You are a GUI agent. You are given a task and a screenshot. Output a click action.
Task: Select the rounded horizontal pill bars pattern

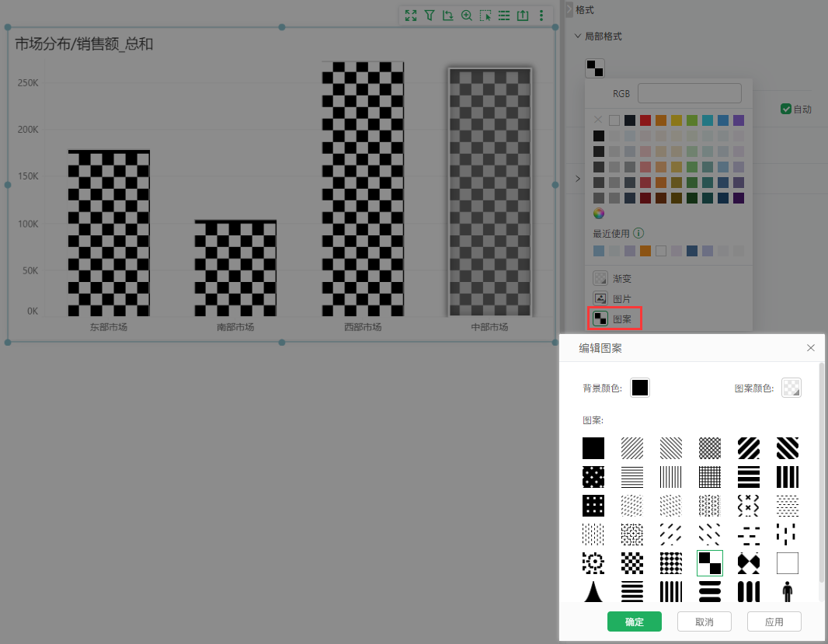(x=710, y=591)
